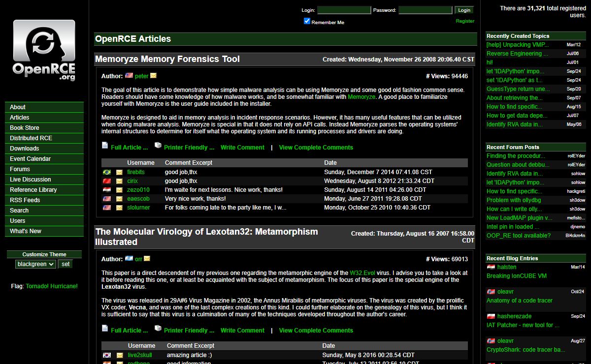
Task: Open IAT Patcher blog entry
Action: [x=523, y=325]
